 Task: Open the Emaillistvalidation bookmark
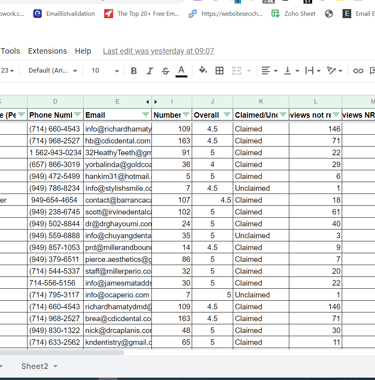pyautogui.click(x=64, y=14)
